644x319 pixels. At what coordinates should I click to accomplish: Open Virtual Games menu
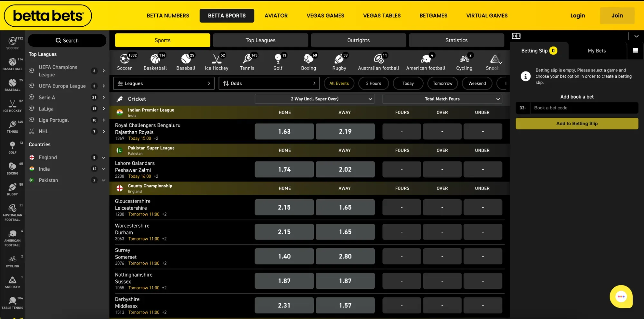tap(487, 15)
